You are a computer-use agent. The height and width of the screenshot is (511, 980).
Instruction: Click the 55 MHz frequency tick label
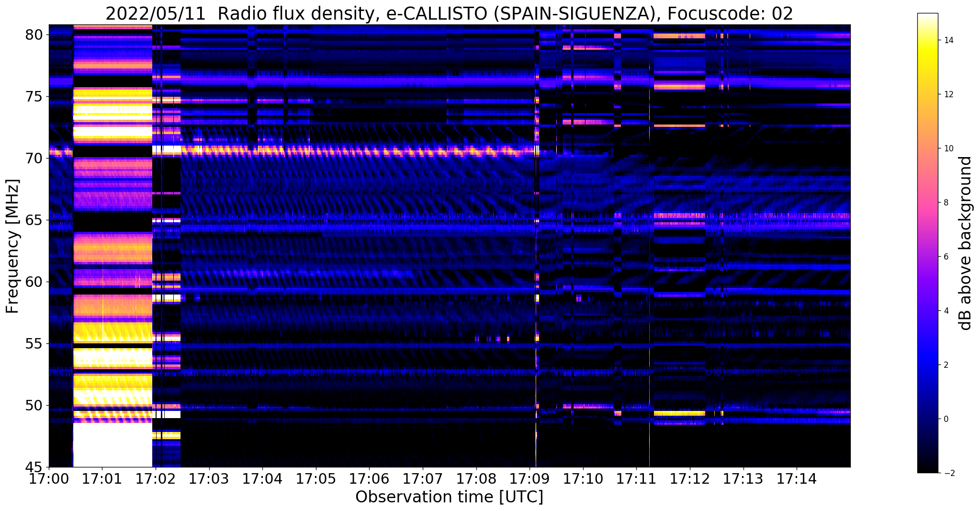pyautogui.click(x=35, y=344)
